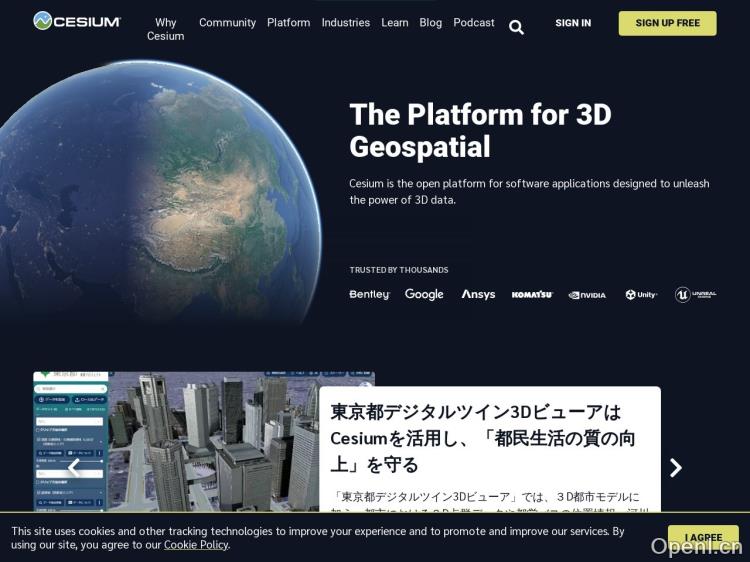Click the NVIDIA partner logo
This screenshot has width=750, height=562.
(587, 295)
